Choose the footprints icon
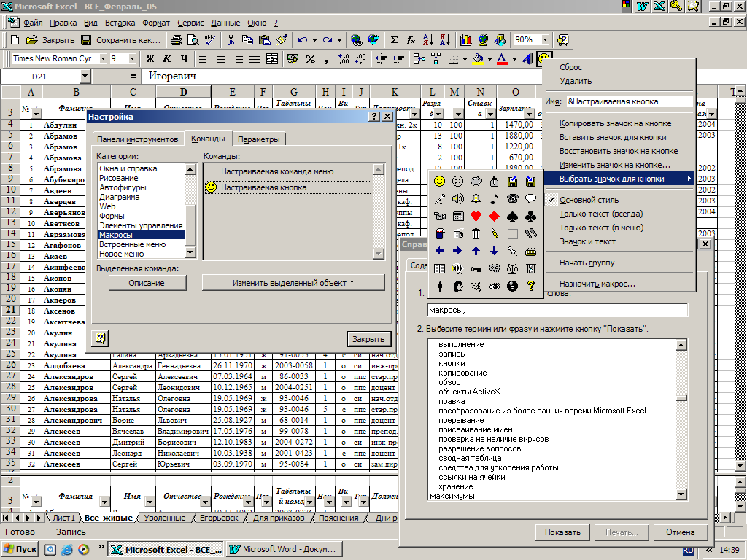Screen dimensions: 747x560 pyautogui.click(x=531, y=234)
